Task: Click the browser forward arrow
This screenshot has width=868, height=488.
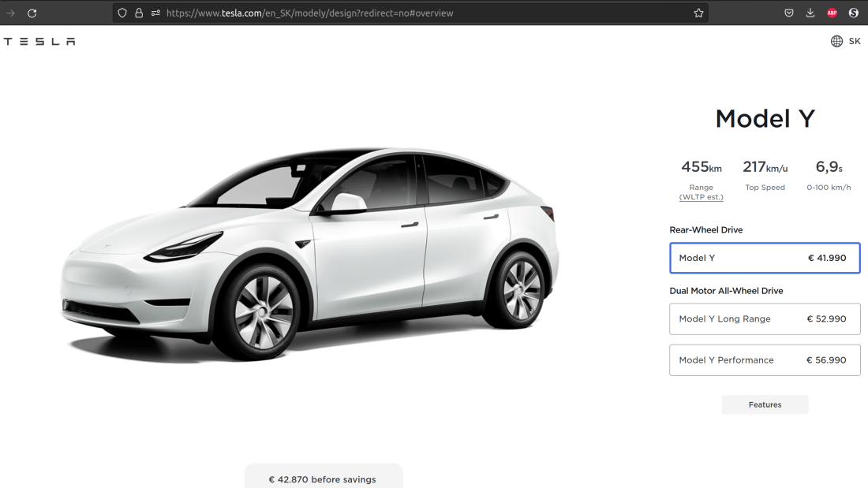Action: tap(10, 13)
